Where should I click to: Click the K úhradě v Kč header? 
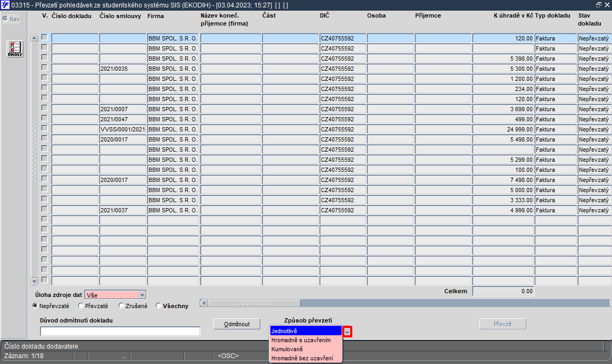click(513, 15)
